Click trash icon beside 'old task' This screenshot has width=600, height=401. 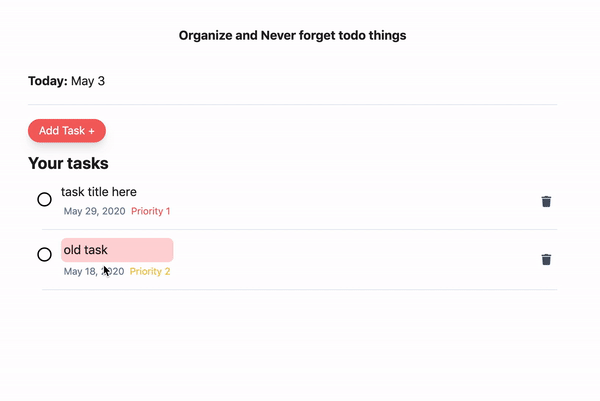click(546, 259)
